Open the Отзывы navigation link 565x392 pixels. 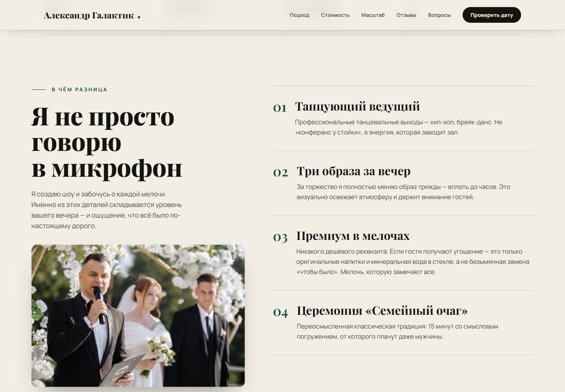coord(406,15)
